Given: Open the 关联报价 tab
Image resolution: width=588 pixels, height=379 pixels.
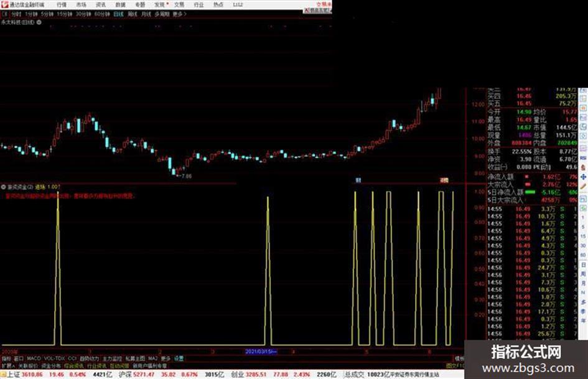Looking at the screenshot, I should [28, 365].
